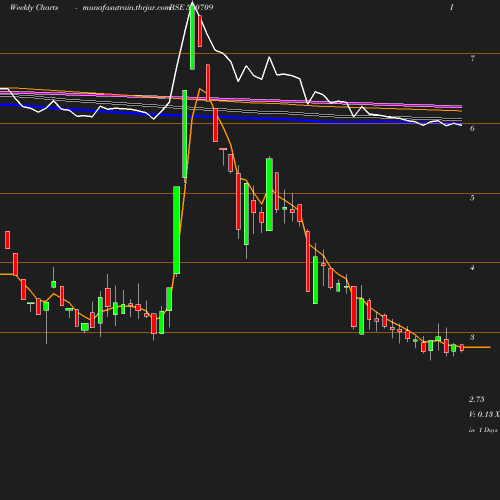Click the 'V: 0.13 X' volume text
The height and width of the screenshot is (500, 500).
pos(484,414)
